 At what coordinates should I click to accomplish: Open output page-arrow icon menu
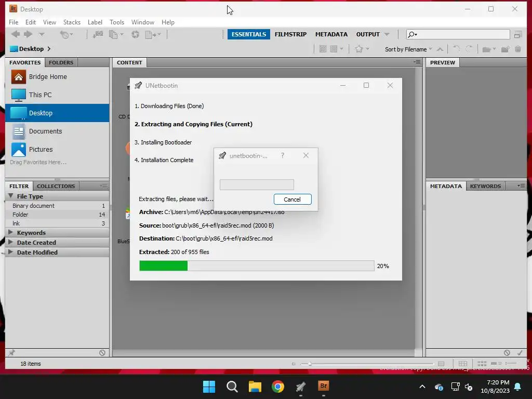point(153,34)
